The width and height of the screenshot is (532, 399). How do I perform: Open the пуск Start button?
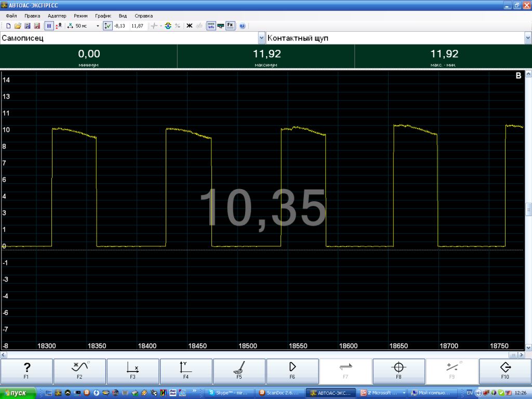[x=18, y=393]
